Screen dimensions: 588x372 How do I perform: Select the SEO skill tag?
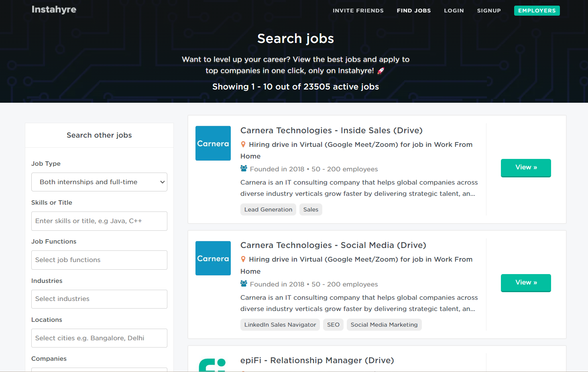coord(333,324)
